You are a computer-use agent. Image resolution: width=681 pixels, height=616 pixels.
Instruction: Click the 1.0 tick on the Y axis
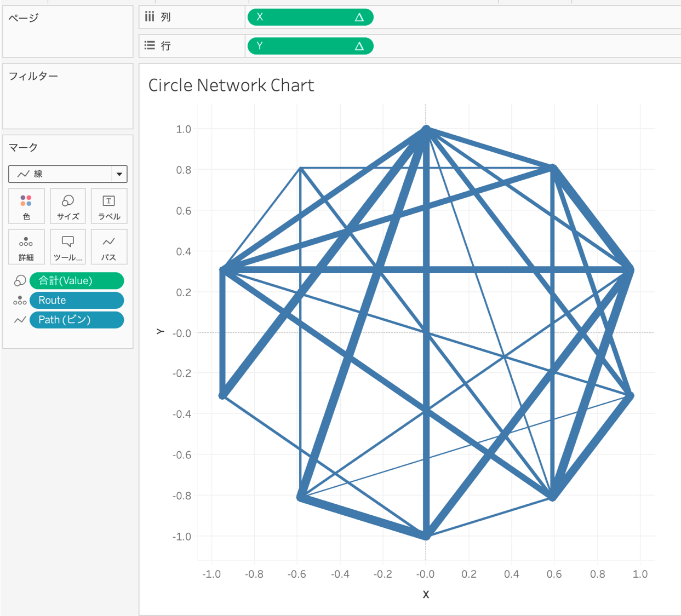coord(184,129)
